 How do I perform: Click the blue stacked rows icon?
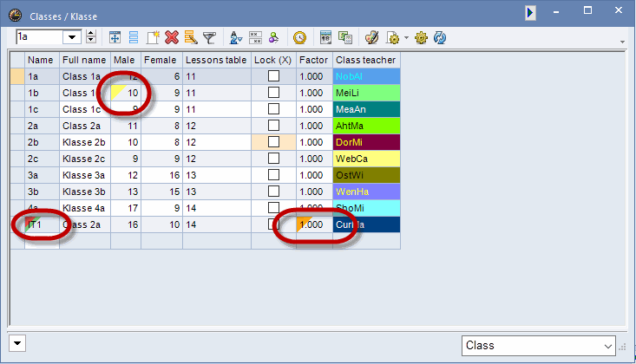pyautogui.click(x=134, y=37)
